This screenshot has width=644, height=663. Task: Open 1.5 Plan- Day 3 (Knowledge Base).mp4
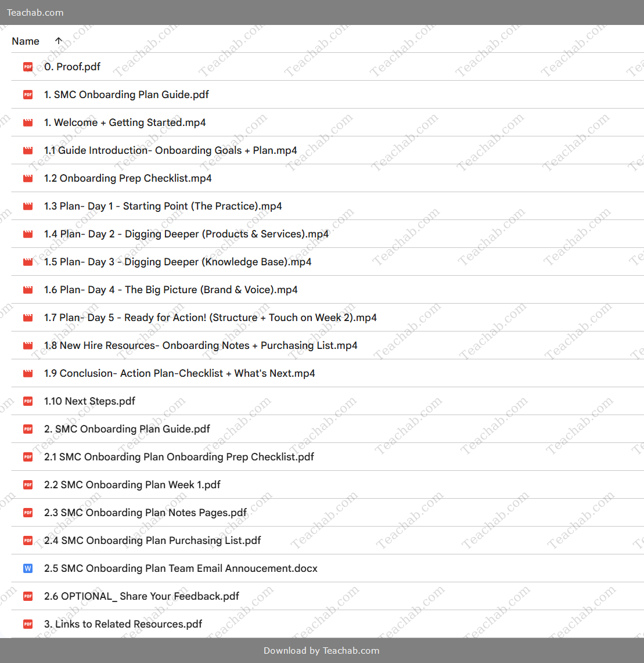pos(178,262)
